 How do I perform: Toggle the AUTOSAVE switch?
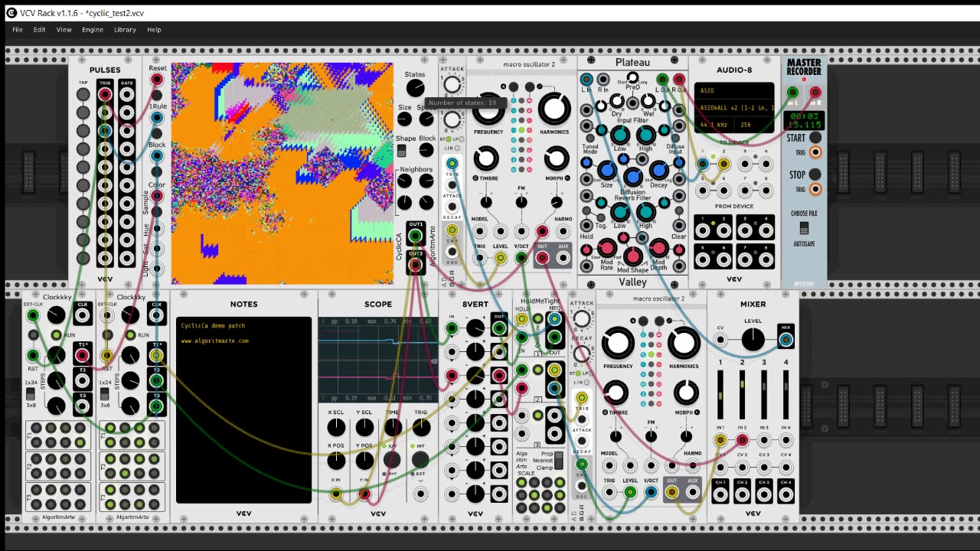[804, 228]
